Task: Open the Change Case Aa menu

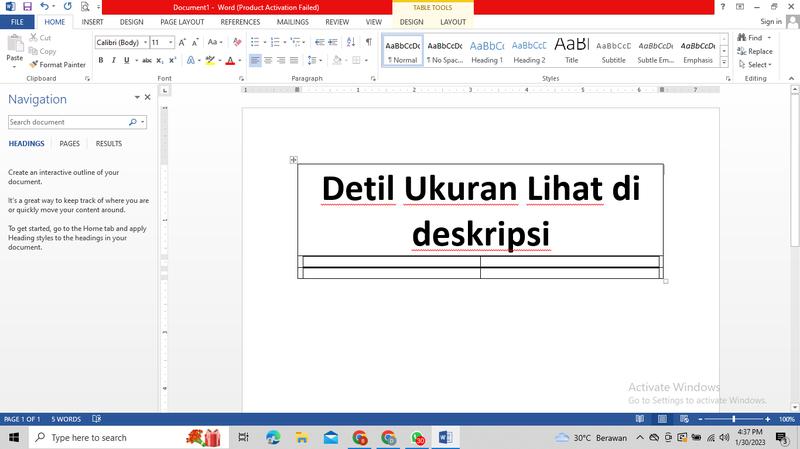Action: (214, 42)
